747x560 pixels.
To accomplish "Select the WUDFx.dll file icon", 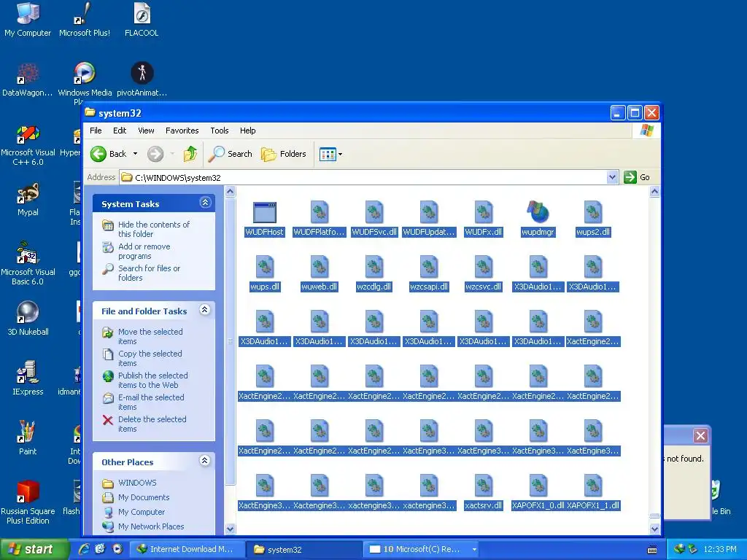I will point(484,212).
